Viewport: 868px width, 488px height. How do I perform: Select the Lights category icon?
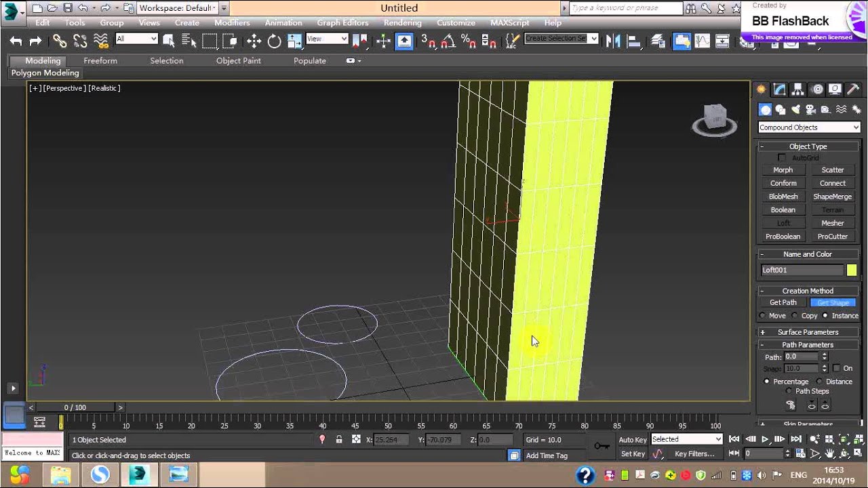795,110
